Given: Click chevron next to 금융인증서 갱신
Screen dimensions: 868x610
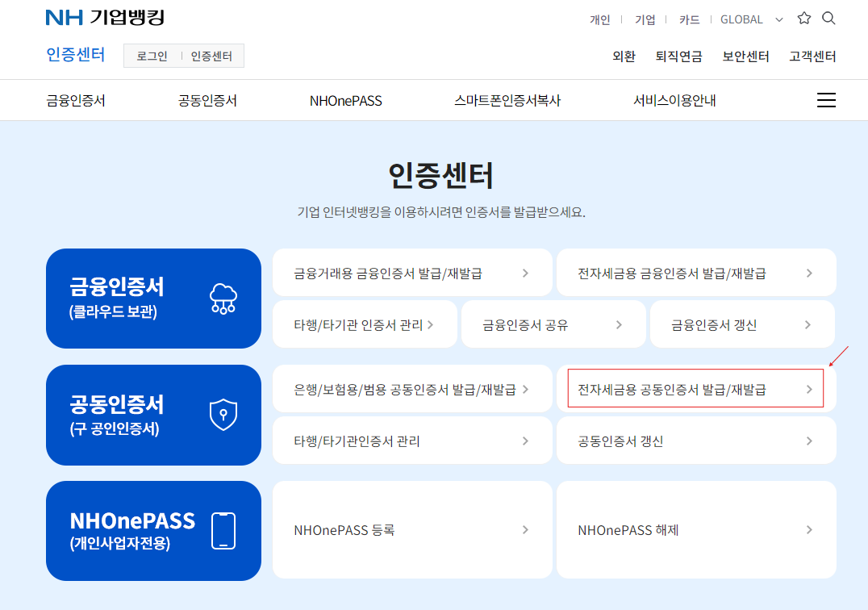Looking at the screenshot, I should (x=807, y=325).
